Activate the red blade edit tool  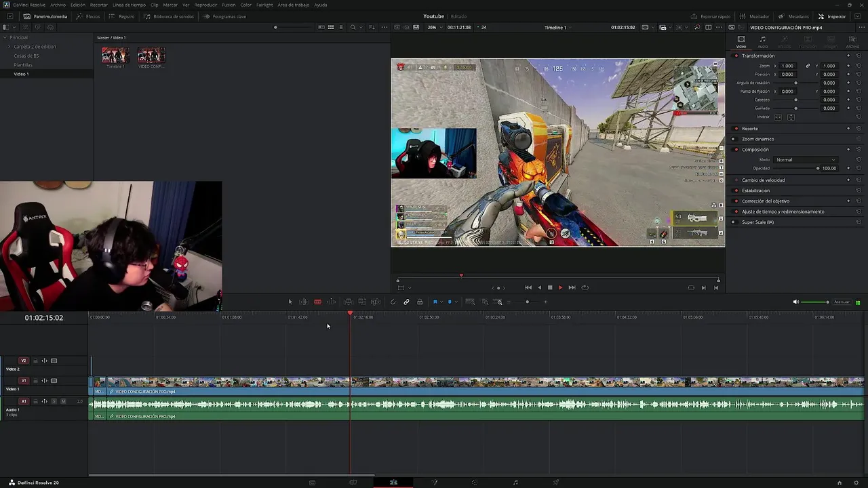point(317,302)
